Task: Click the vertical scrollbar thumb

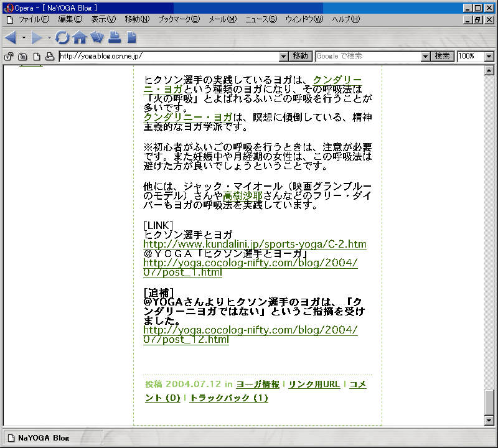Action: (x=489, y=402)
